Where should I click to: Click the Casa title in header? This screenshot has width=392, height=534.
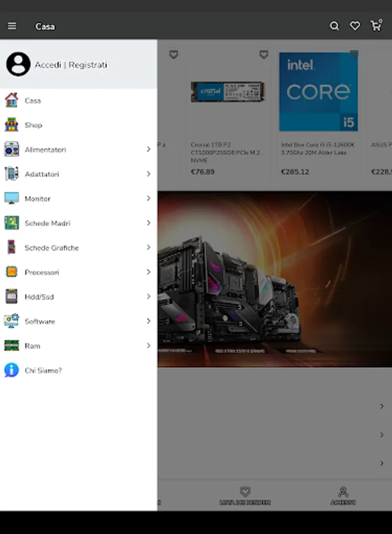[x=45, y=26]
